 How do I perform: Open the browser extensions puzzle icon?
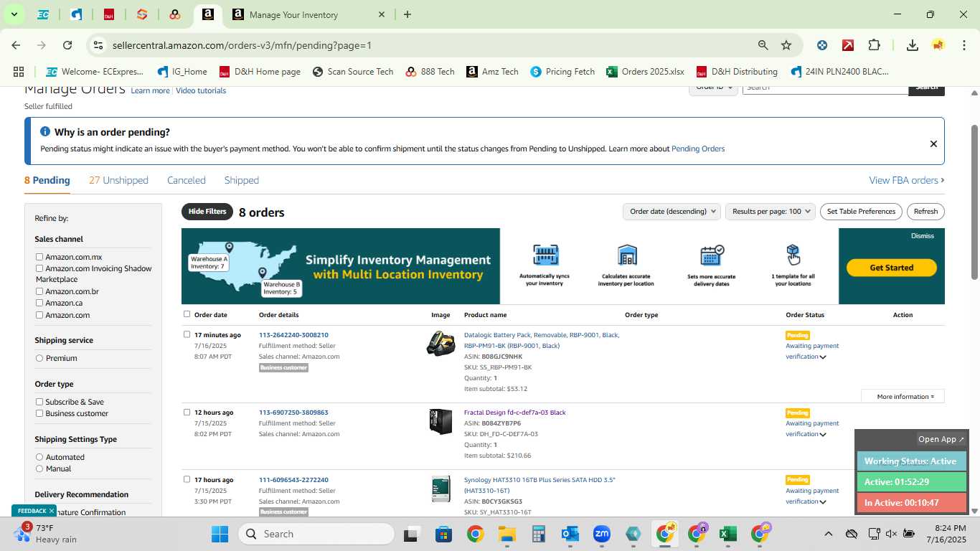(x=874, y=45)
